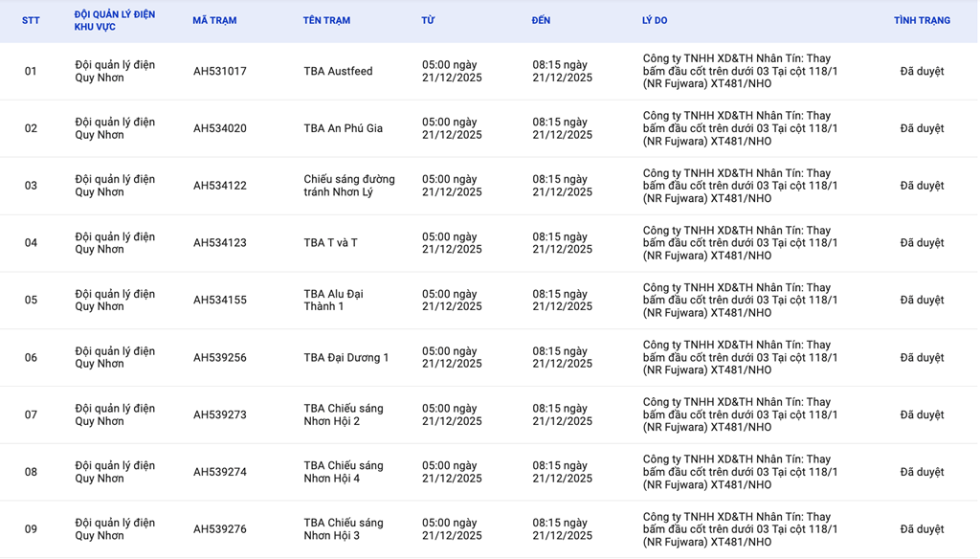
Task: Select station code AH531017
Action: [x=219, y=71]
